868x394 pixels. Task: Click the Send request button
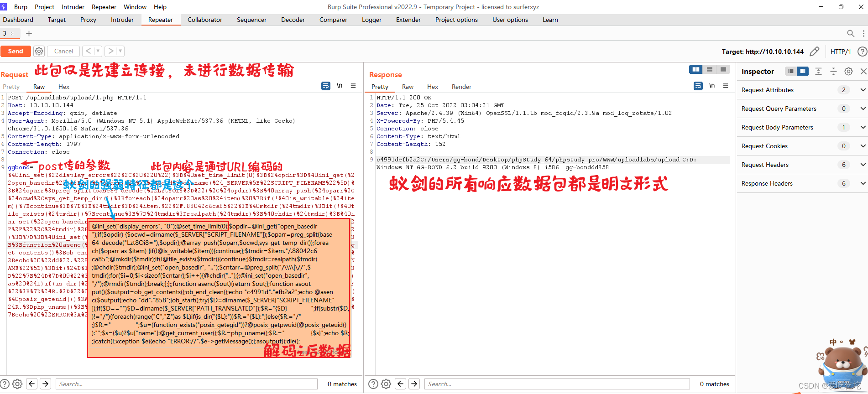coord(16,51)
